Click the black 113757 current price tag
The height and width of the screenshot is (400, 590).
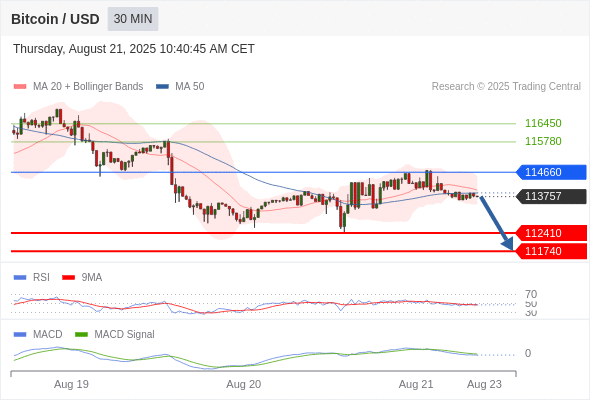tap(551, 196)
